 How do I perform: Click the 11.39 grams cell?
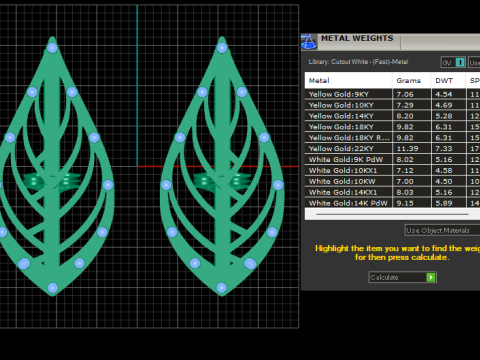(412, 149)
